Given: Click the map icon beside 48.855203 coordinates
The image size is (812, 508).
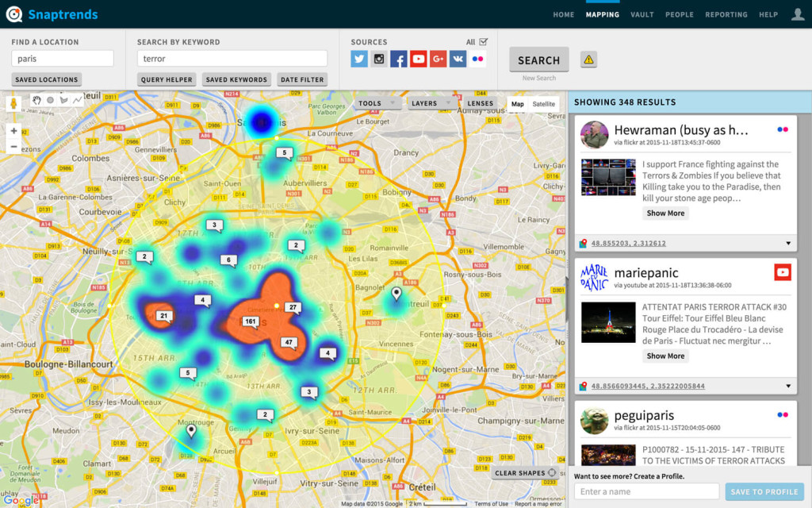Looking at the screenshot, I should [x=583, y=243].
